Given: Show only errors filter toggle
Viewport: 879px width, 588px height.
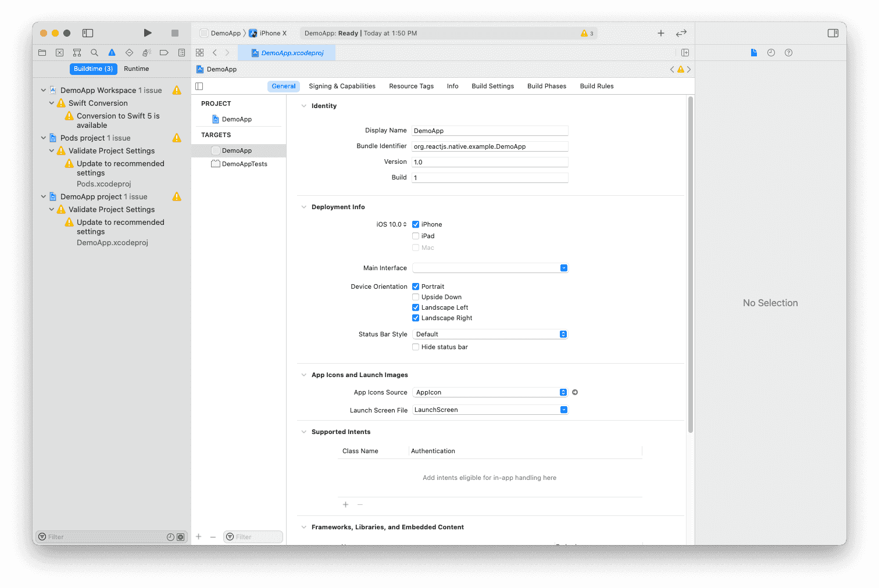Looking at the screenshot, I should (180, 537).
